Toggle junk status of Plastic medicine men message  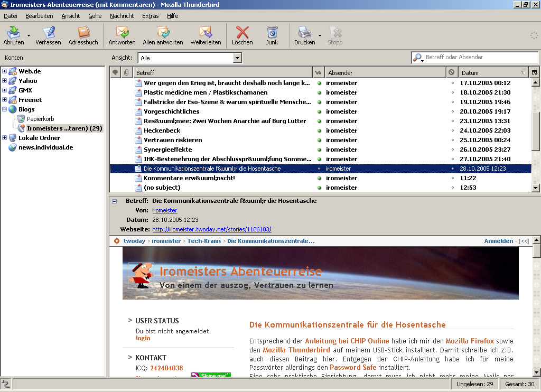[x=453, y=92]
